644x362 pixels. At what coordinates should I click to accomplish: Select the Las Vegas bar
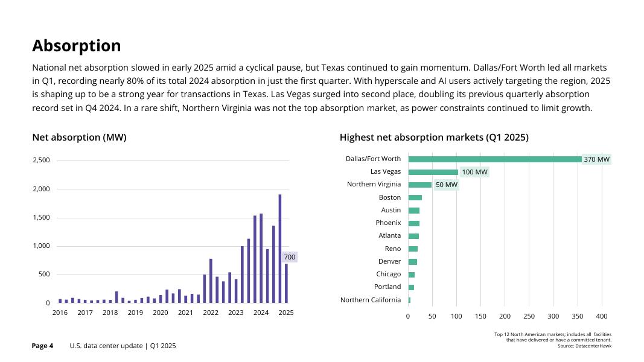click(x=433, y=172)
